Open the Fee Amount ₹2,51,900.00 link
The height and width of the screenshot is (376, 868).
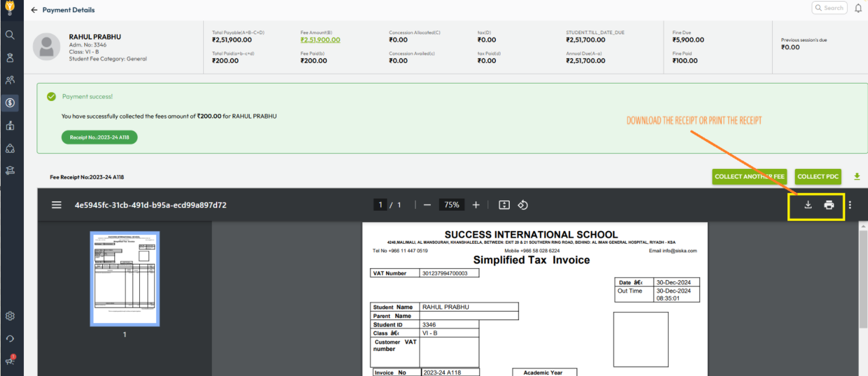[320, 40]
